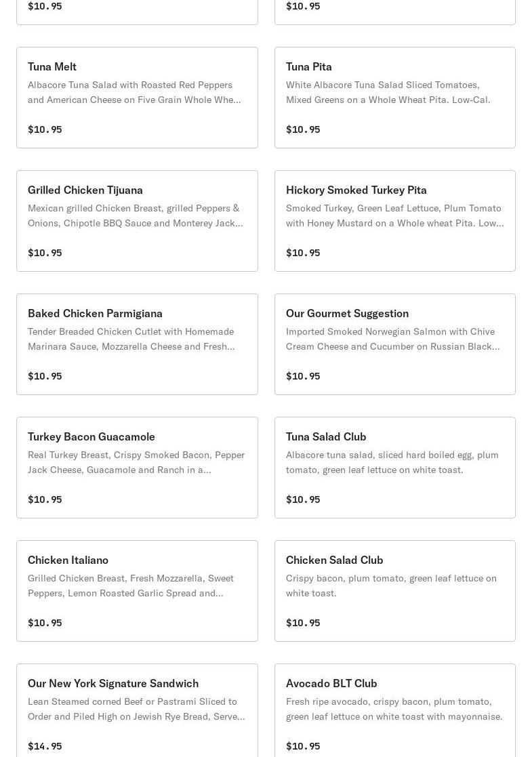Choose the Grilled Chicken Tijuana sandwich

tap(85, 190)
